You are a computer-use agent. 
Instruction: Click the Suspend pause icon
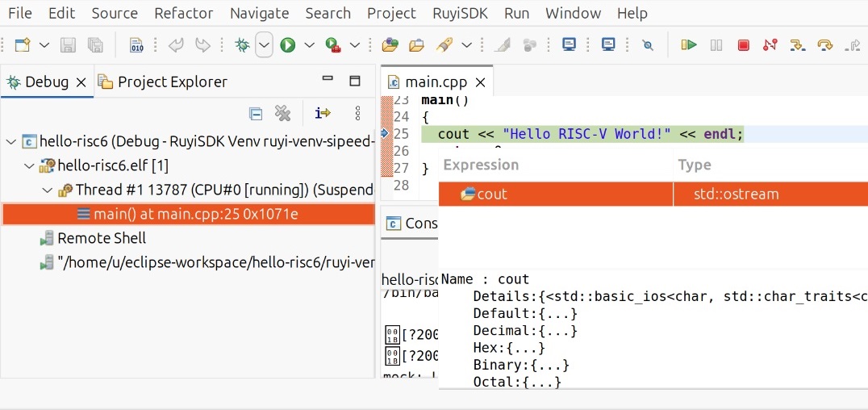pos(716,45)
